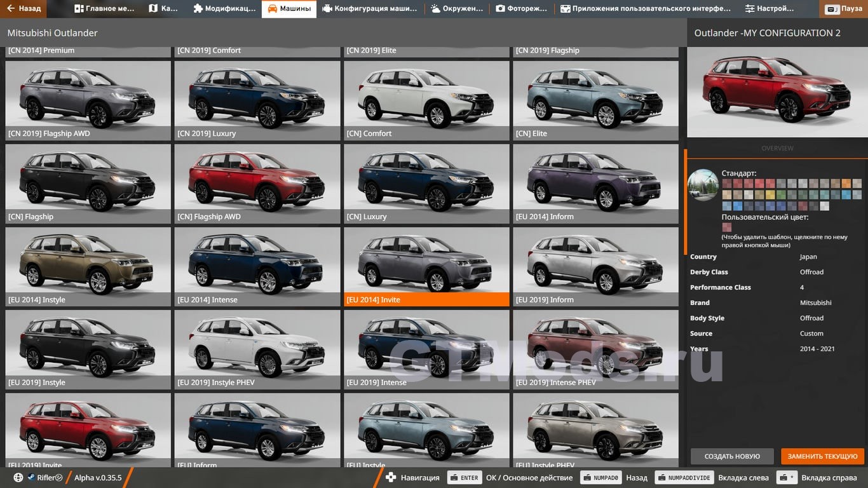This screenshot has width=868, height=488.
Task: Select the [CN] Elite light-blue car
Action: 596,100
